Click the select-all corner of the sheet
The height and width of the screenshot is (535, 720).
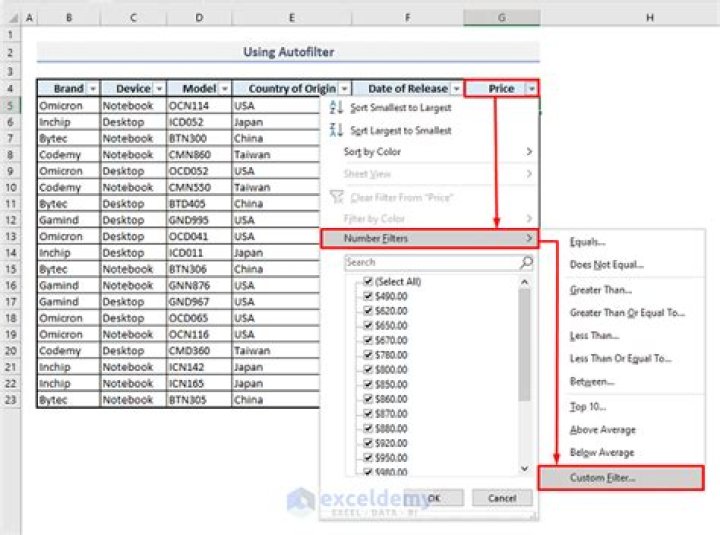pos(14,18)
